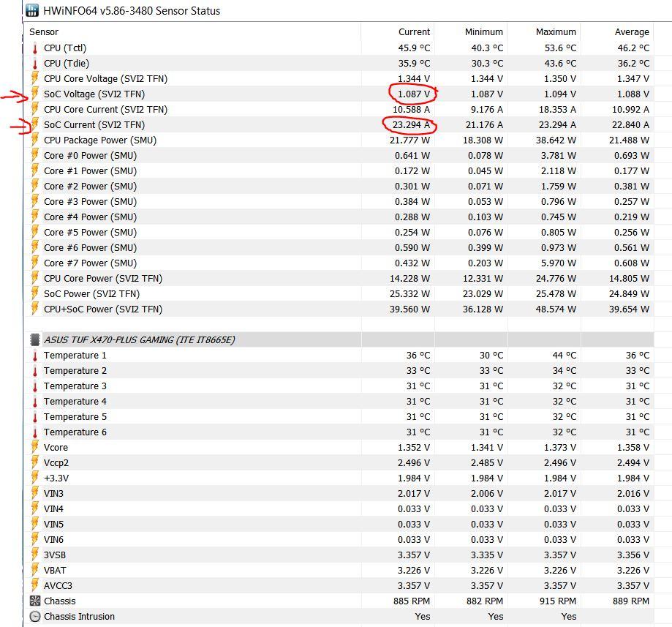Image resolution: width=672 pixels, height=627 pixels.
Task: Click the 5.970 W Core #7 maximum value
Action: [559, 263]
